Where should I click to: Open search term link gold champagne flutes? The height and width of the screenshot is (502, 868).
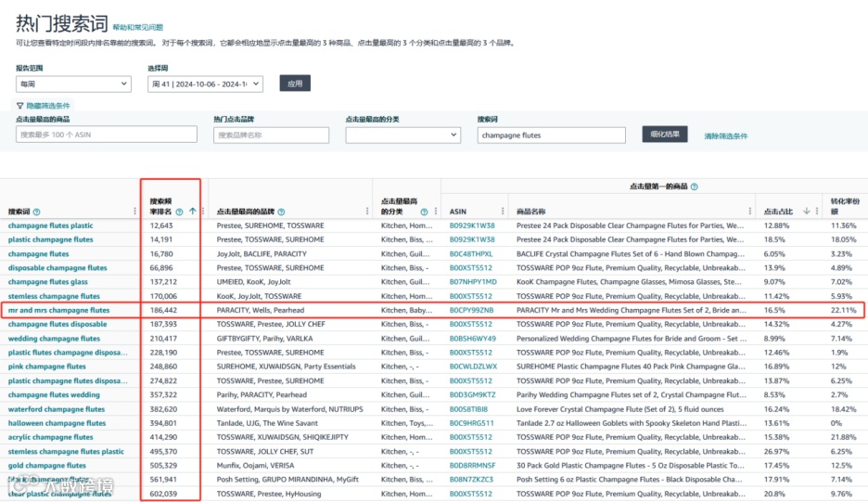click(x=47, y=466)
